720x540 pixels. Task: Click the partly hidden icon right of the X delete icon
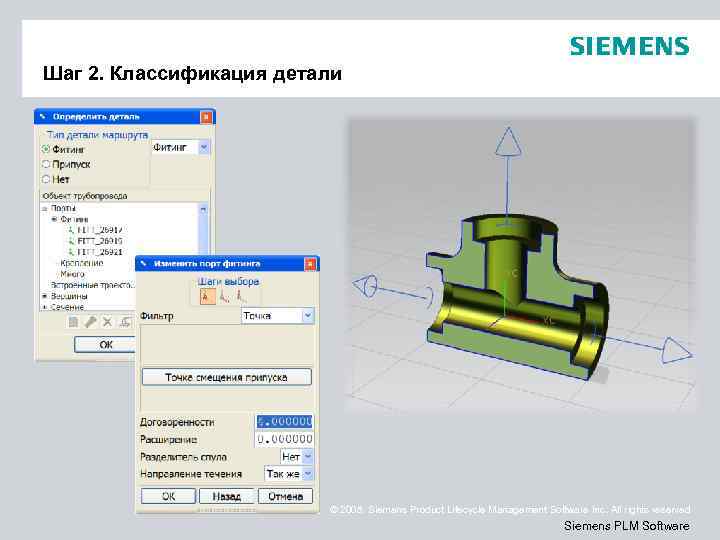tap(126, 322)
